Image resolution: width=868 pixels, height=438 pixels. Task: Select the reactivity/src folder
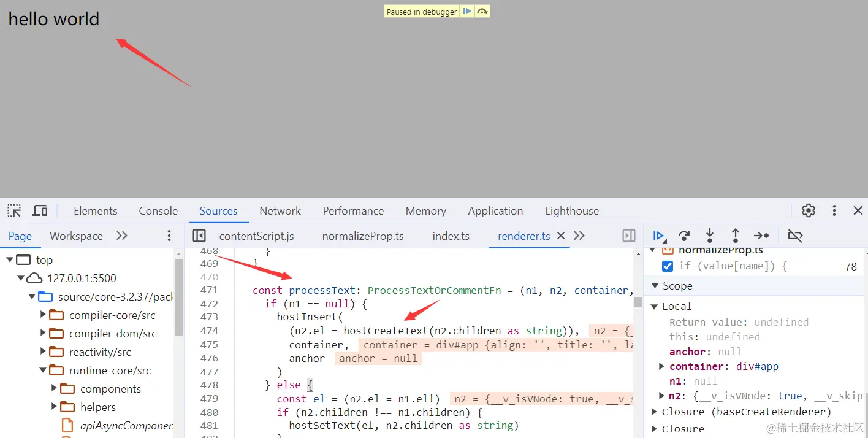point(100,352)
